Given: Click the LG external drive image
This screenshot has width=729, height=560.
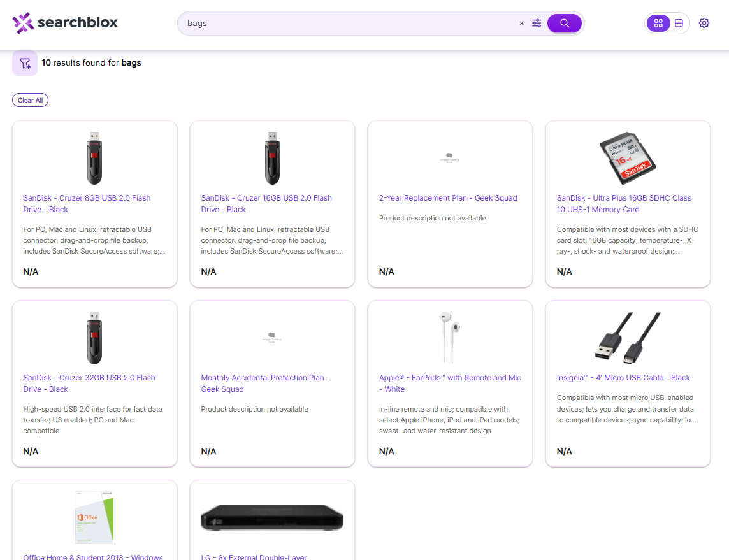Looking at the screenshot, I should click(272, 518).
